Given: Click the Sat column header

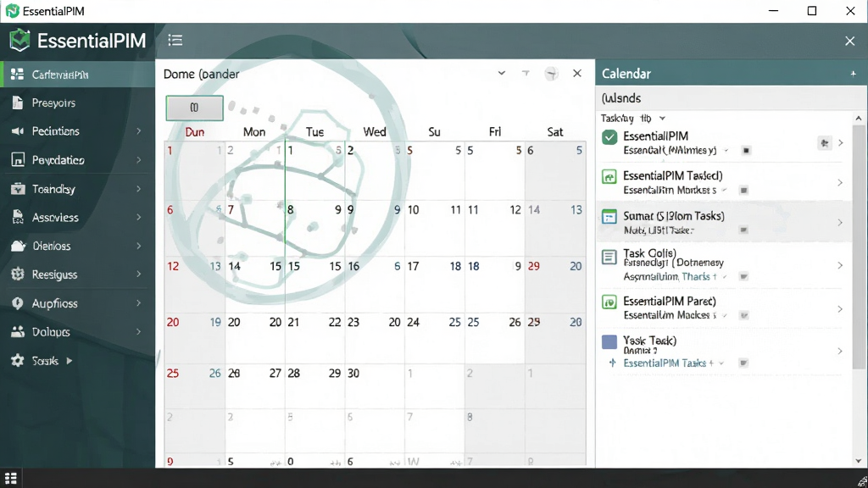Looking at the screenshot, I should [554, 131].
